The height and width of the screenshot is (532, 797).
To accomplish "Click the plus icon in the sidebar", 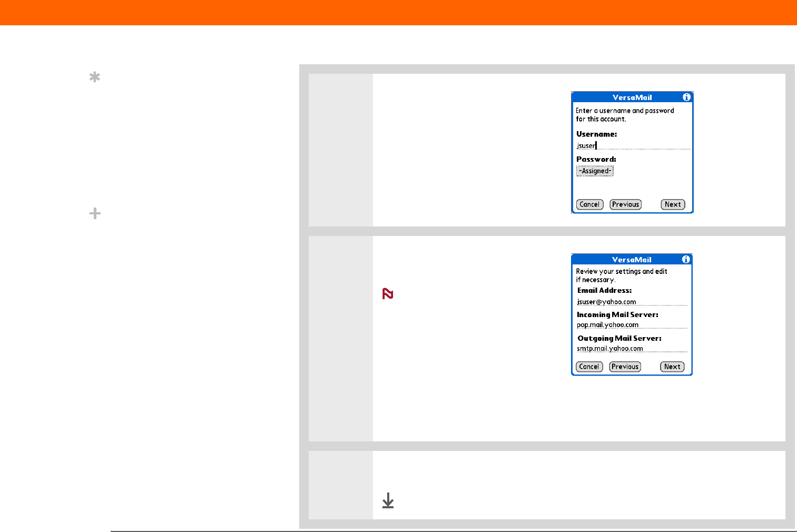I will (x=95, y=213).
